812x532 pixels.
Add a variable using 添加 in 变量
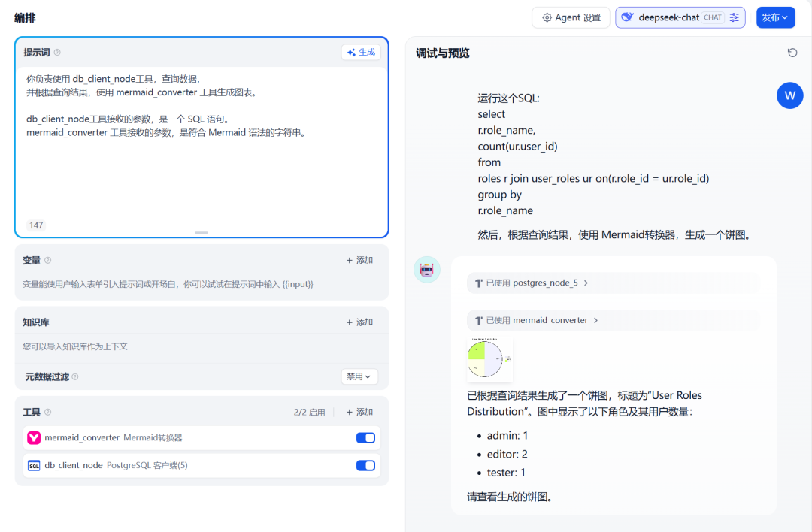click(359, 260)
